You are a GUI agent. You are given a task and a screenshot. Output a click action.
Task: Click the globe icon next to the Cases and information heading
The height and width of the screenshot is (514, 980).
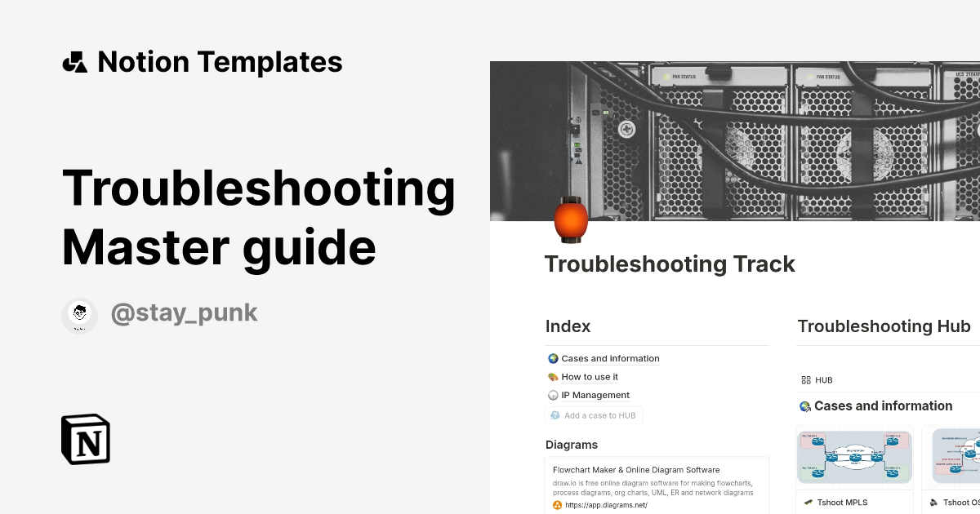(x=804, y=405)
